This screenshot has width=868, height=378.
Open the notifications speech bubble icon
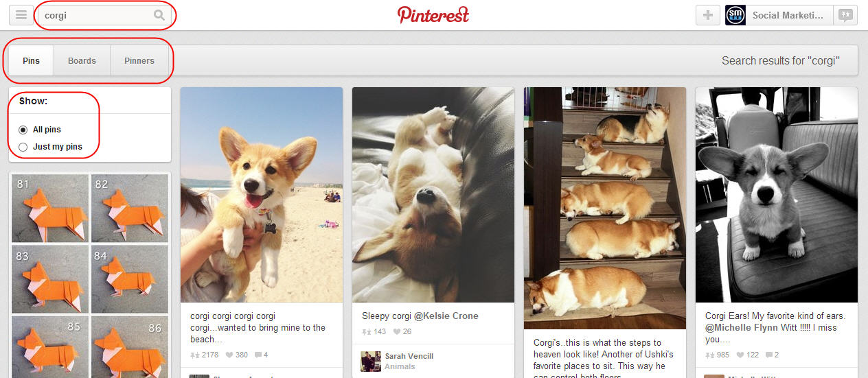click(x=845, y=15)
